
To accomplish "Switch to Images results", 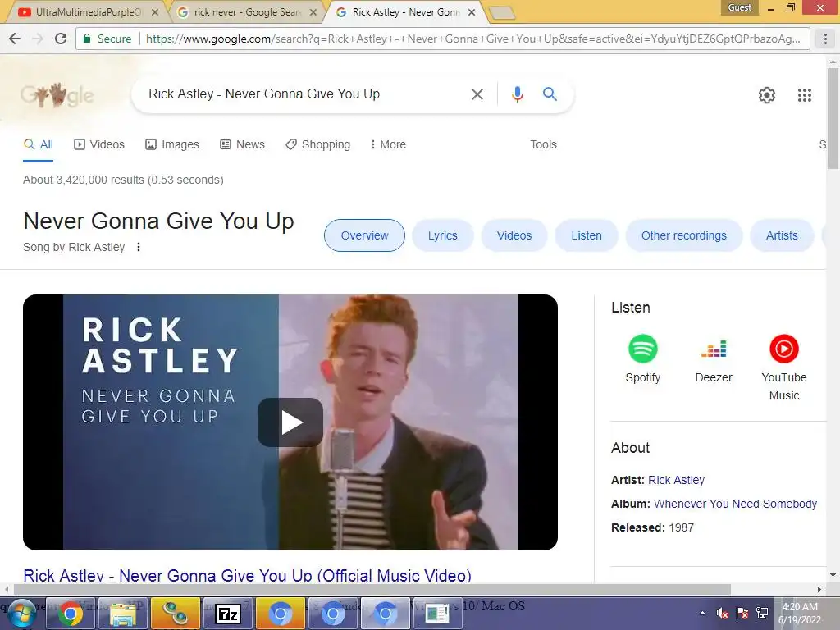I will [172, 144].
